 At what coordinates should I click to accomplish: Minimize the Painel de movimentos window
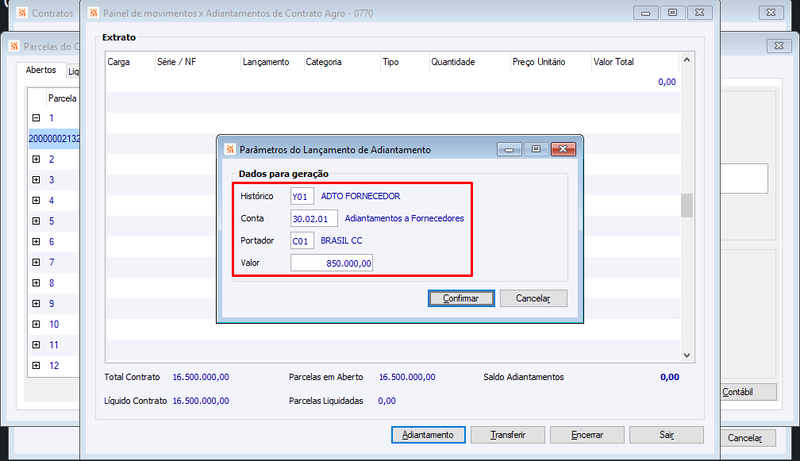point(645,13)
